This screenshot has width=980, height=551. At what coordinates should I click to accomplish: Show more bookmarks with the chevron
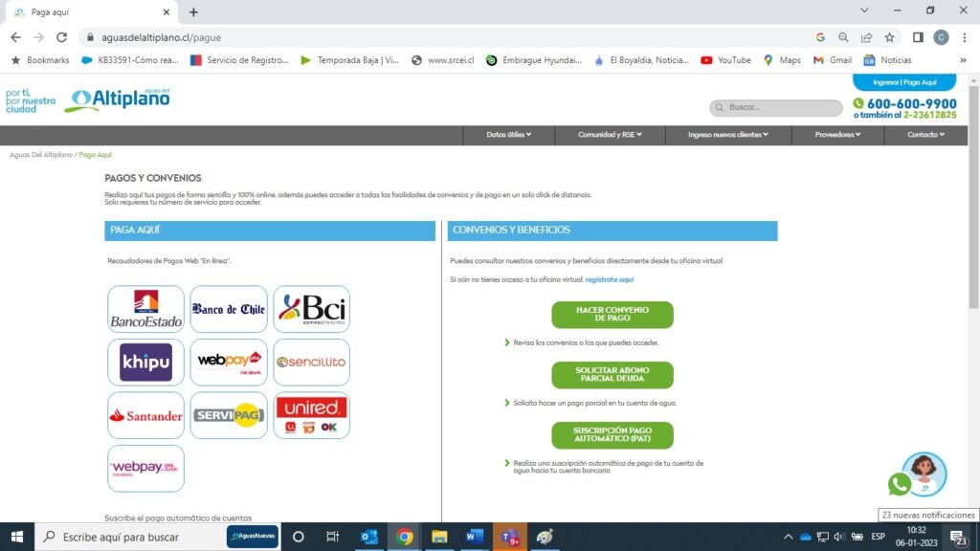pyautogui.click(x=963, y=60)
